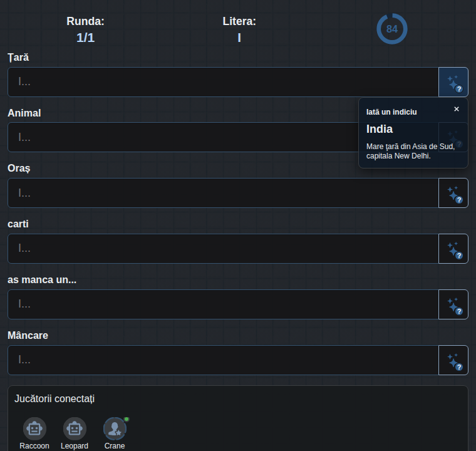Click the hint icon for as manca un field
Image resolution: width=476 pixels, height=451 pixels.
tap(453, 304)
